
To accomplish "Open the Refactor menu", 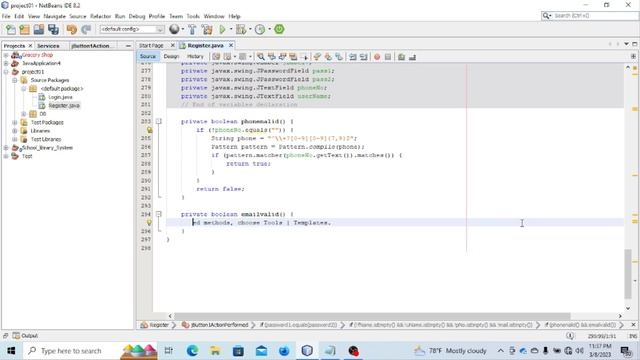I will tap(100, 16).
